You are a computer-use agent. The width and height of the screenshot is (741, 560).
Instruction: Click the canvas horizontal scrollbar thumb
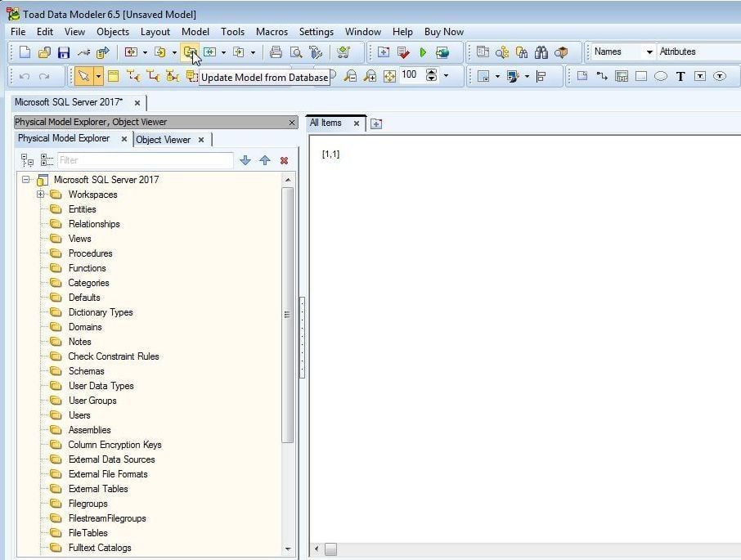click(330, 549)
